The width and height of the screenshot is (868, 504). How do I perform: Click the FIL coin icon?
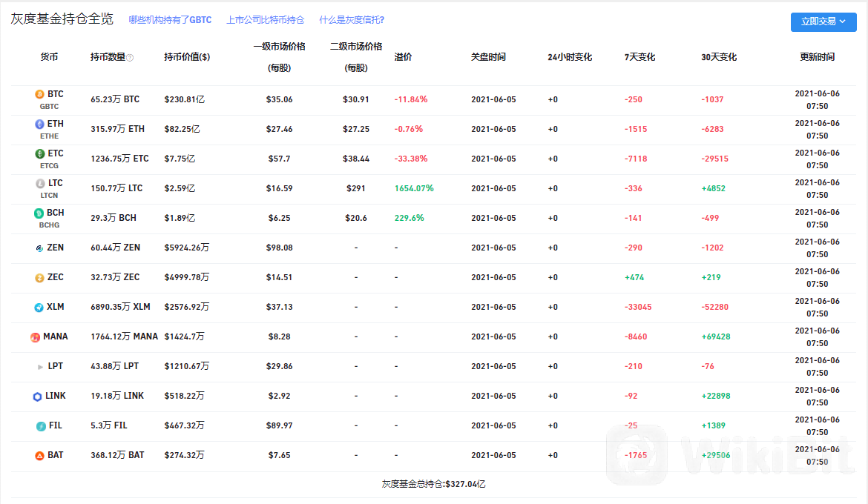pos(41,426)
